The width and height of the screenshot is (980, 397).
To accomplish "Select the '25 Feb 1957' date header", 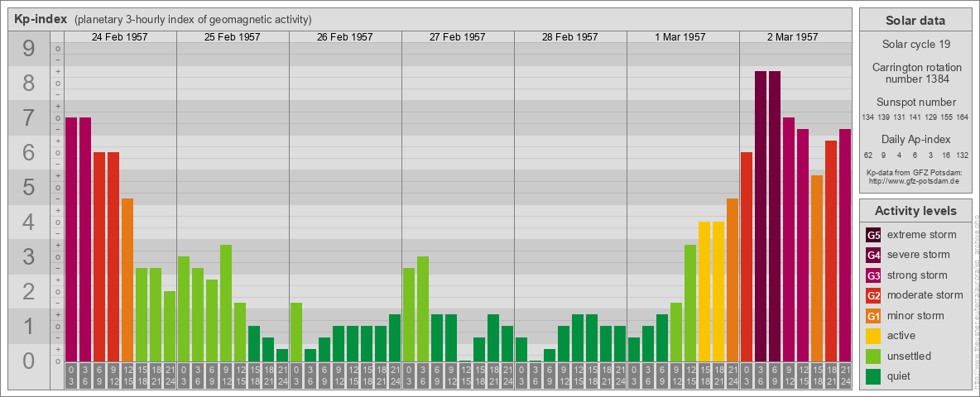I will coord(233,37).
